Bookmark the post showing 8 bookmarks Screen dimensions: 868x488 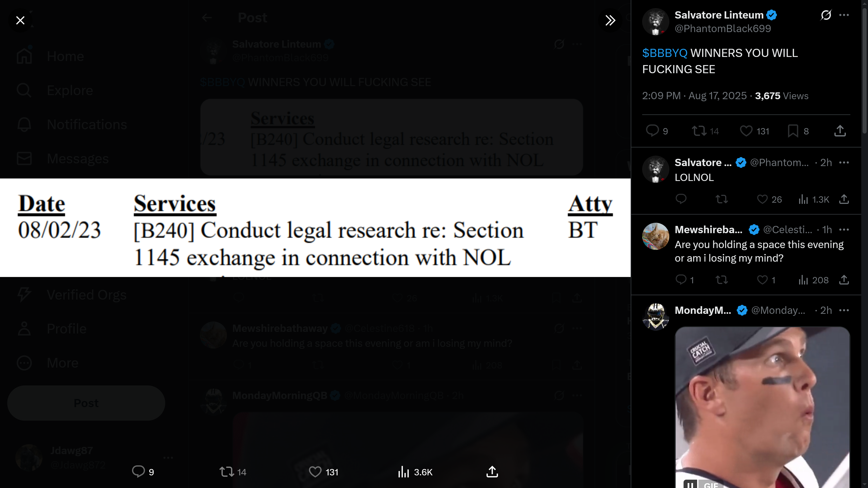[x=798, y=131]
